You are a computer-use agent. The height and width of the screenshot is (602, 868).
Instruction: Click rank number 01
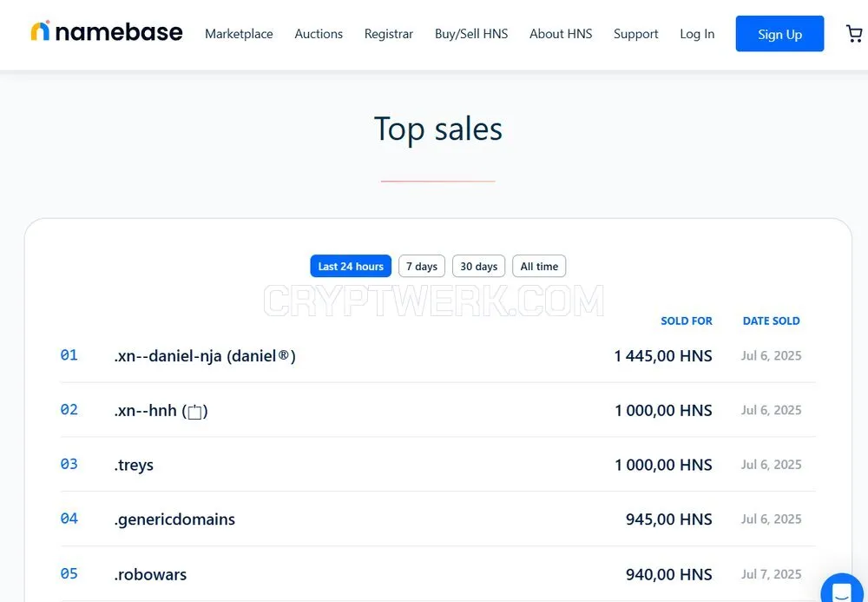pyautogui.click(x=69, y=354)
